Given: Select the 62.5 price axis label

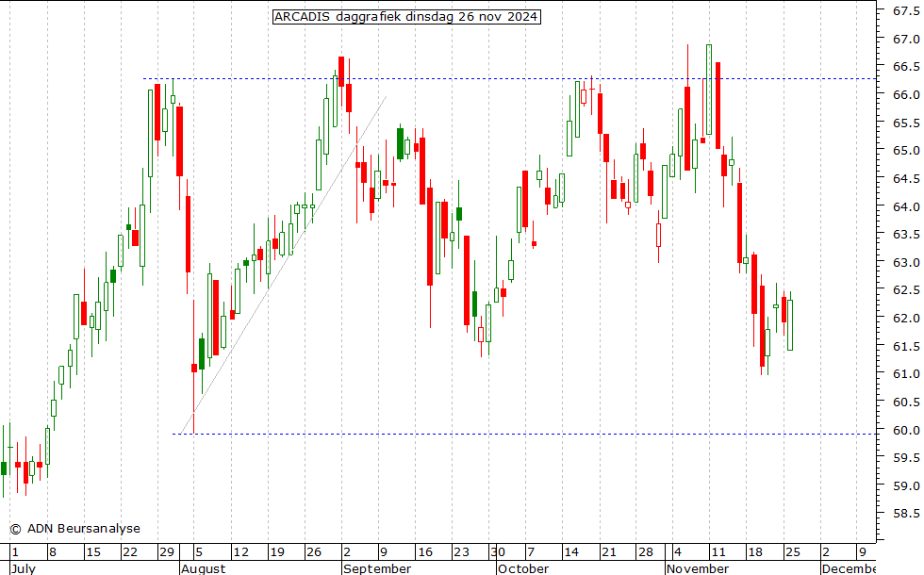Looking at the screenshot, I should [906, 290].
